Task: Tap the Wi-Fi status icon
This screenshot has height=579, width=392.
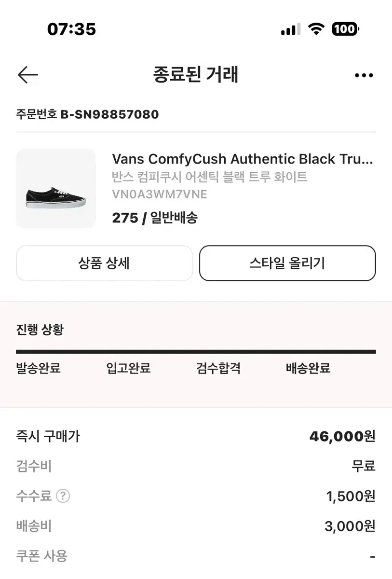Action: pyautogui.click(x=316, y=29)
